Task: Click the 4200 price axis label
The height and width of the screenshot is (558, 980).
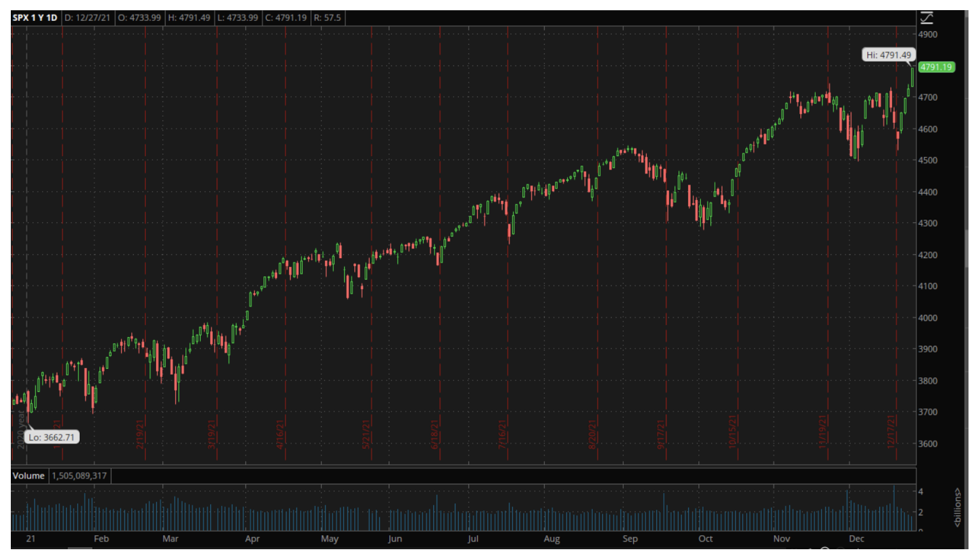Action: tap(929, 255)
